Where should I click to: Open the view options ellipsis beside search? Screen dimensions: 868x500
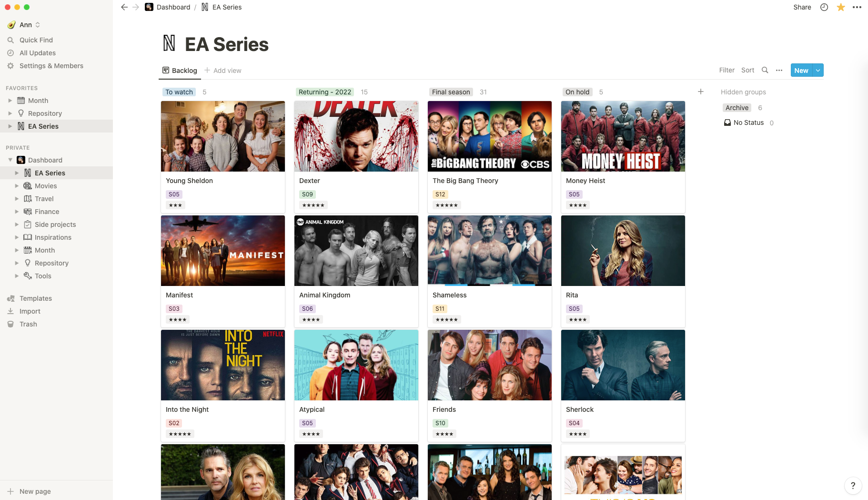[x=779, y=70]
